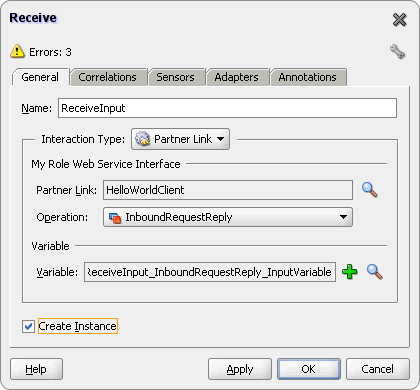Confirm with the OK button
This screenshot has width=420, height=390.
[309, 369]
